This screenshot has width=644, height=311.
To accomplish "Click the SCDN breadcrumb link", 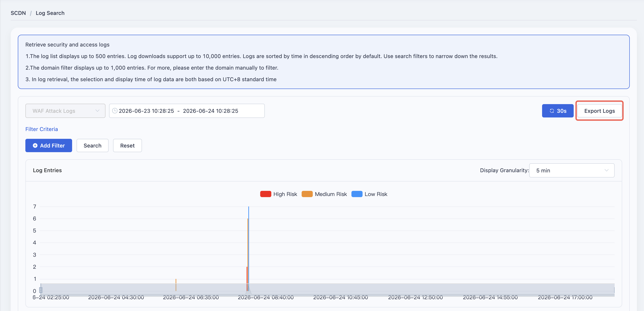I will point(18,13).
